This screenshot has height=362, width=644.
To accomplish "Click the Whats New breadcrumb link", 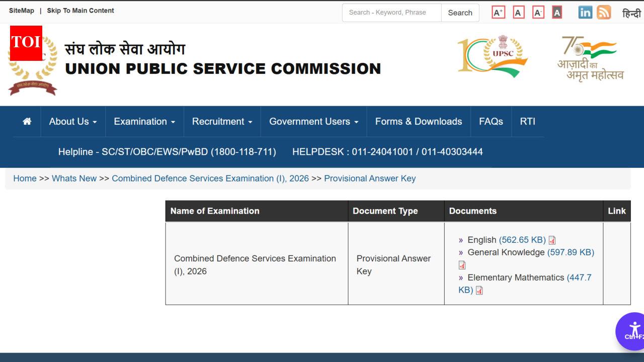I will [74, 178].
